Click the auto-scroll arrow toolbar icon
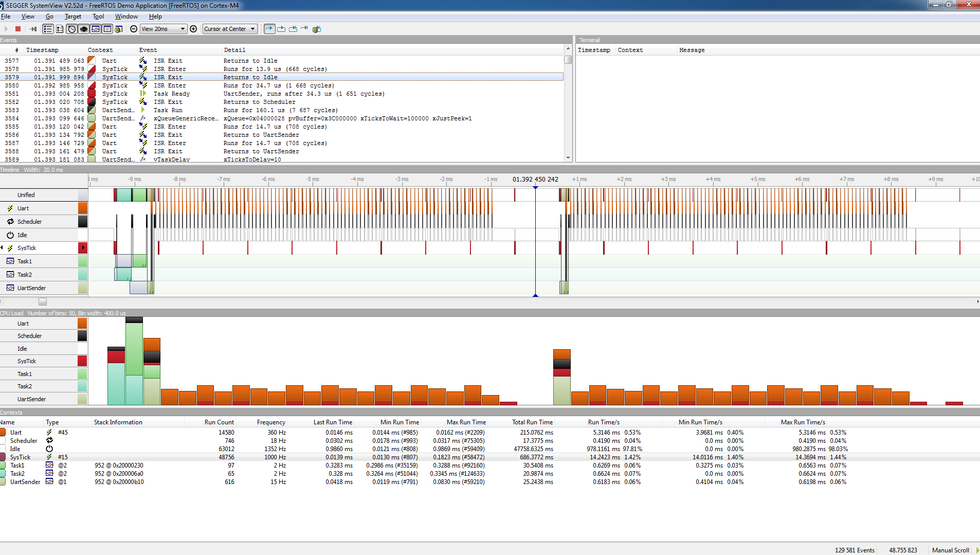Image resolution: width=980 pixels, height=555 pixels. point(269,29)
